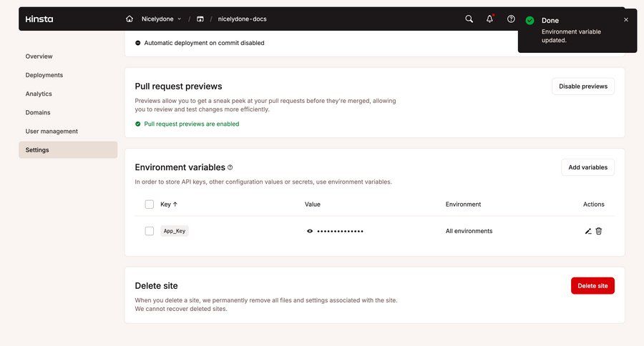Open User management sidebar item
The image size is (644, 346).
pyautogui.click(x=52, y=132)
